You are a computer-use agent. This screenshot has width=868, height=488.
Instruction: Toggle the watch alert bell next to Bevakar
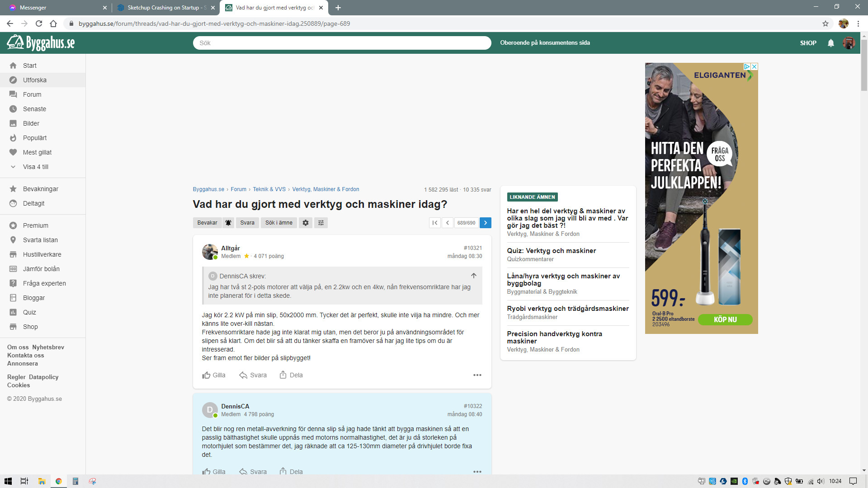click(228, 223)
